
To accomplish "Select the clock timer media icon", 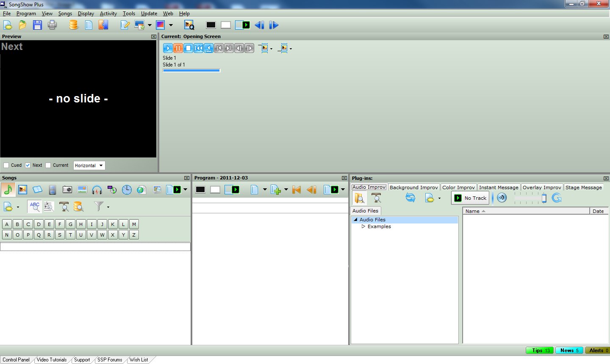I will [127, 190].
